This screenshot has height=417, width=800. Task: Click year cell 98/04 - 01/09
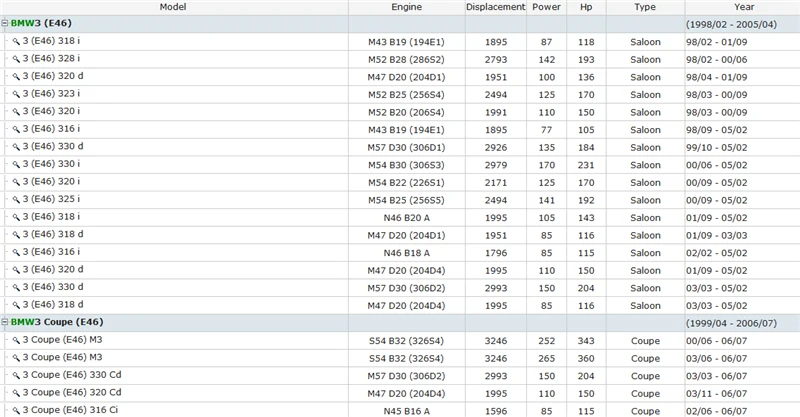coord(716,78)
